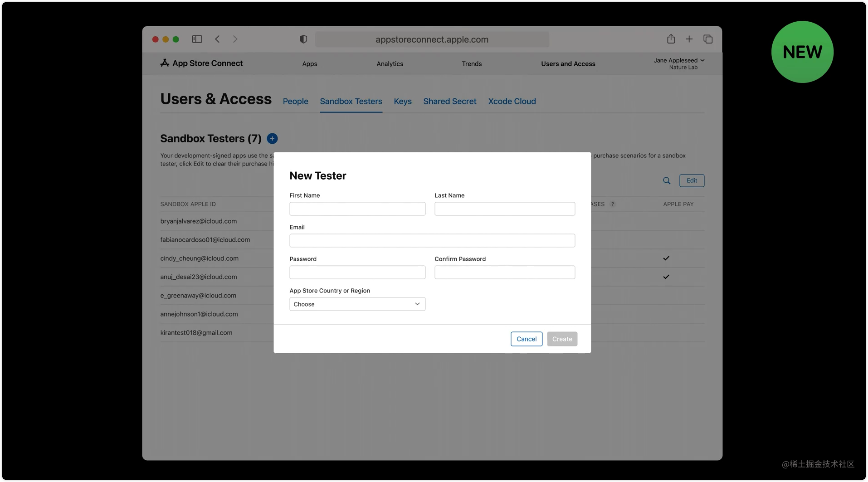The width and height of the screenshot is (868, 482).
Task: Select e_greenaway@icloud.com tester row
Action: [x=432, y=296]
